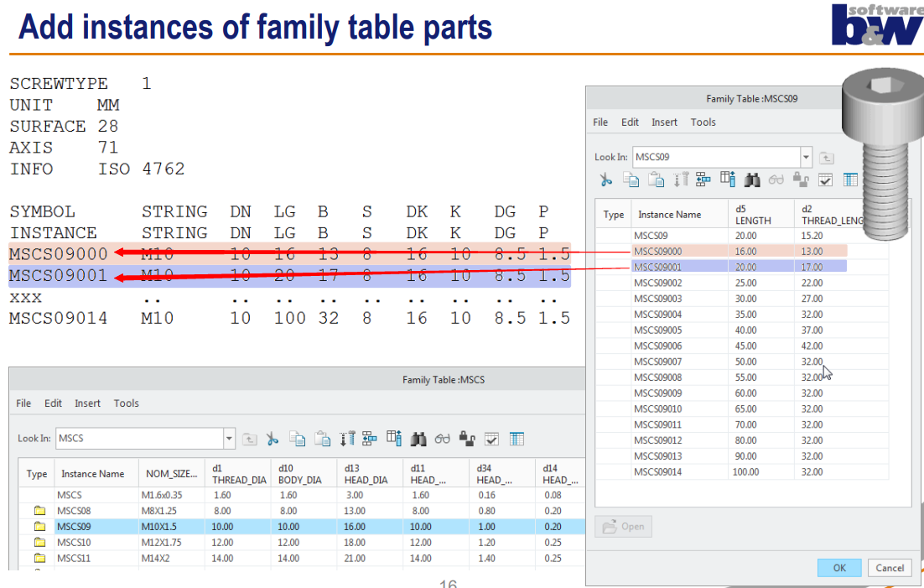Click the Copy icon in Family Table MSCS09
The image size is (924, 588).
tap(629, 179)
